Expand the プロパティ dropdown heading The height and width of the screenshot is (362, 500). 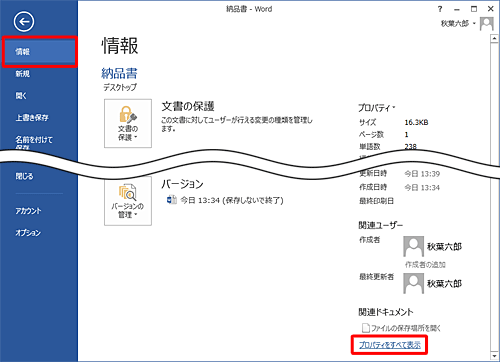click(377, 108)
